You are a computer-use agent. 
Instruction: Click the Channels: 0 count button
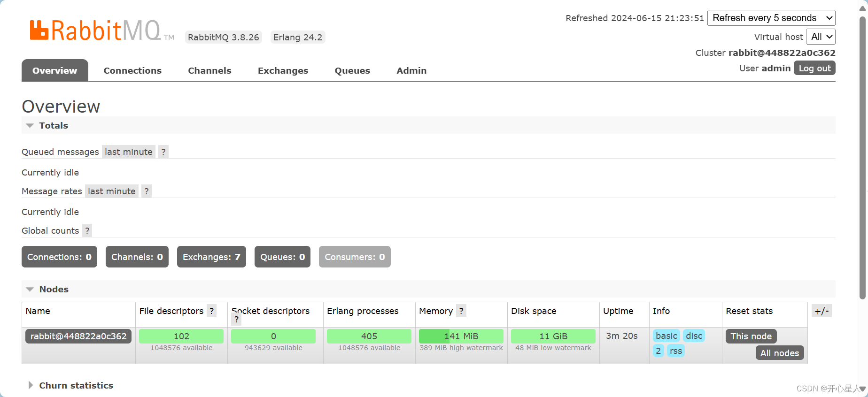click(137, 257)
